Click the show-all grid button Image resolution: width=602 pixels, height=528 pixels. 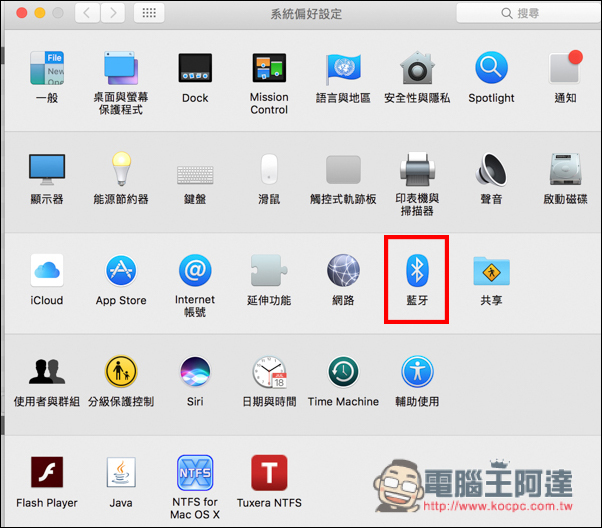tap(149, 13)
